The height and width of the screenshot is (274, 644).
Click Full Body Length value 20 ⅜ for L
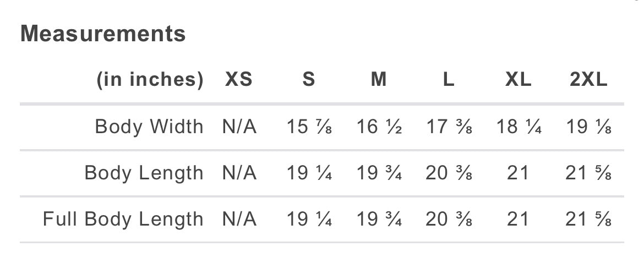(x=449, y=219)
